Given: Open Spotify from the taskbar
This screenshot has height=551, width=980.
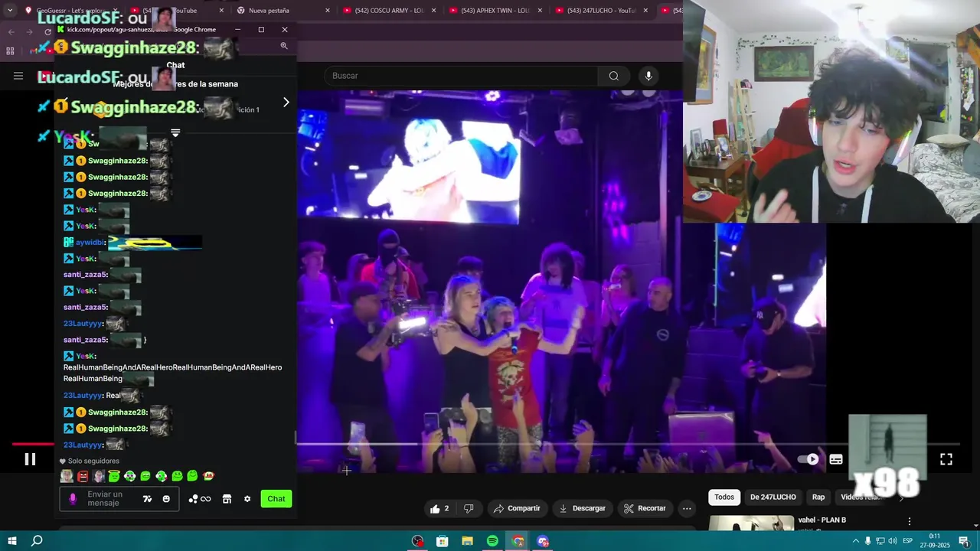Looking at the screenshot, I should [x=492, y=541].
